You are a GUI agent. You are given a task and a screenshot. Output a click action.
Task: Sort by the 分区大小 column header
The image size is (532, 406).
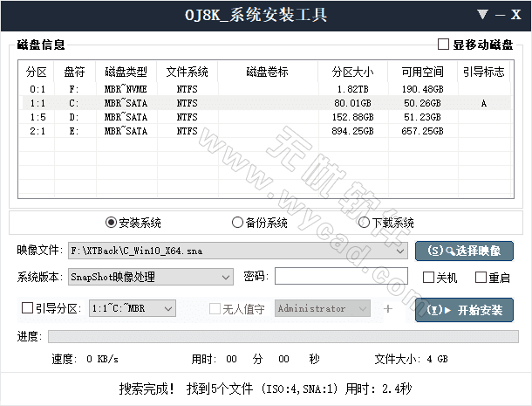tap(353, 72)
